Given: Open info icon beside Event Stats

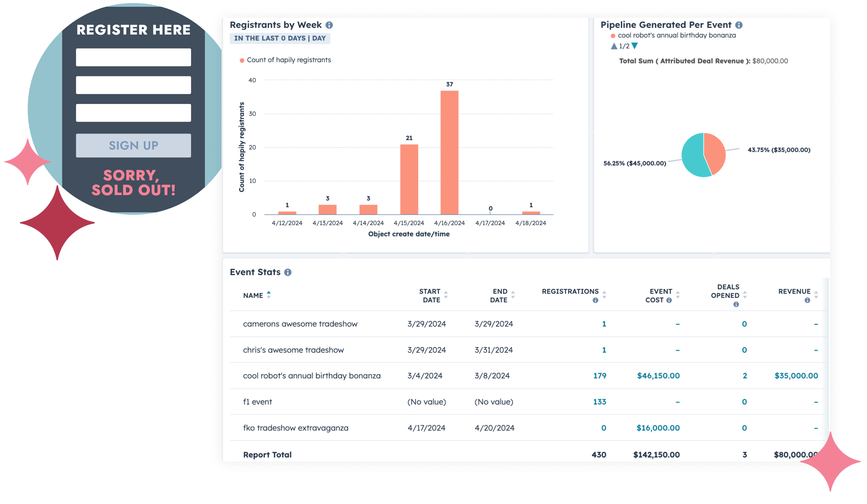Looking at the screenshot, I should (288, 273).
